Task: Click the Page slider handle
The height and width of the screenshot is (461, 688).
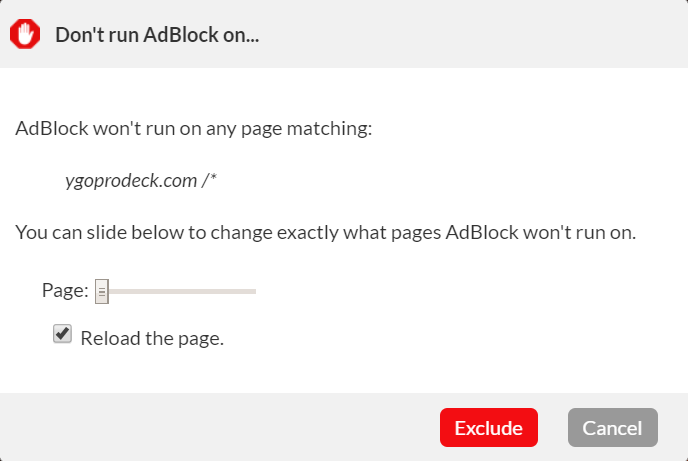Action: (102, 291)
